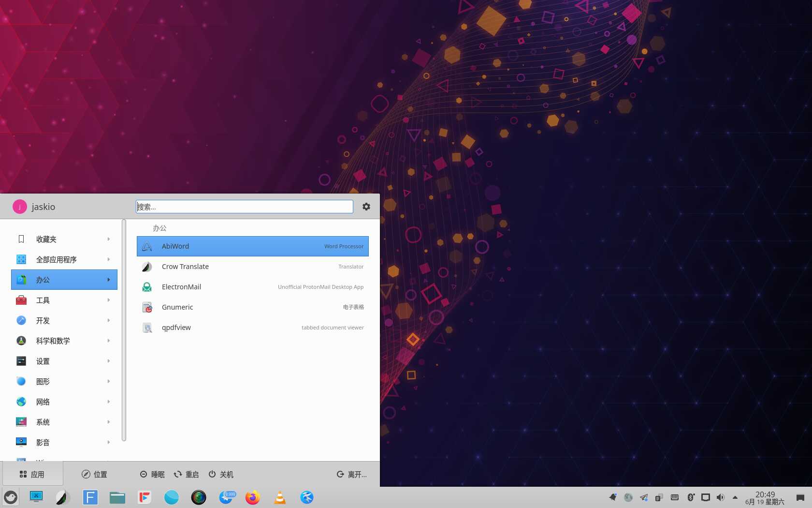Open the 系统 system category
Image resolution: width=812 pixels, height=508 pixels.
tap(64, 422)
